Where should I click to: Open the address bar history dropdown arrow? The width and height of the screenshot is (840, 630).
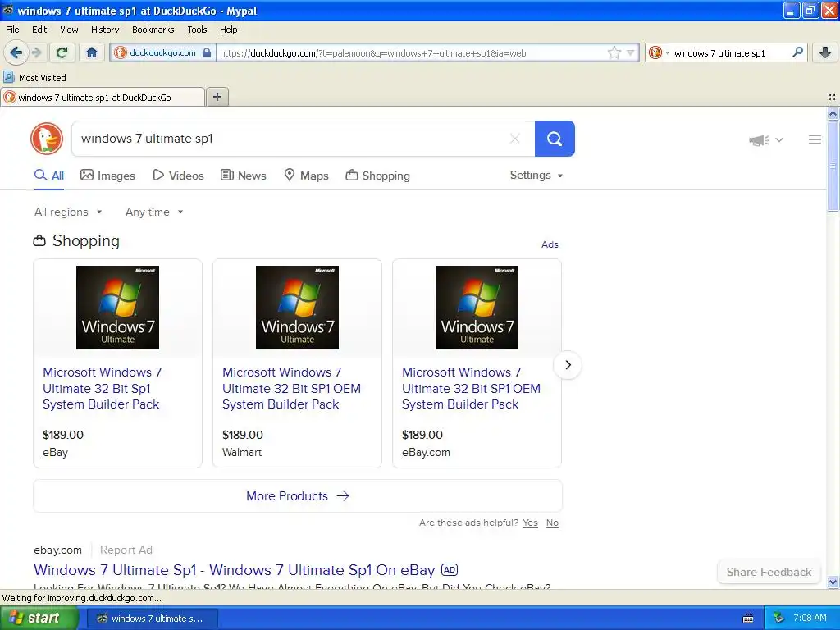point(631,52)
